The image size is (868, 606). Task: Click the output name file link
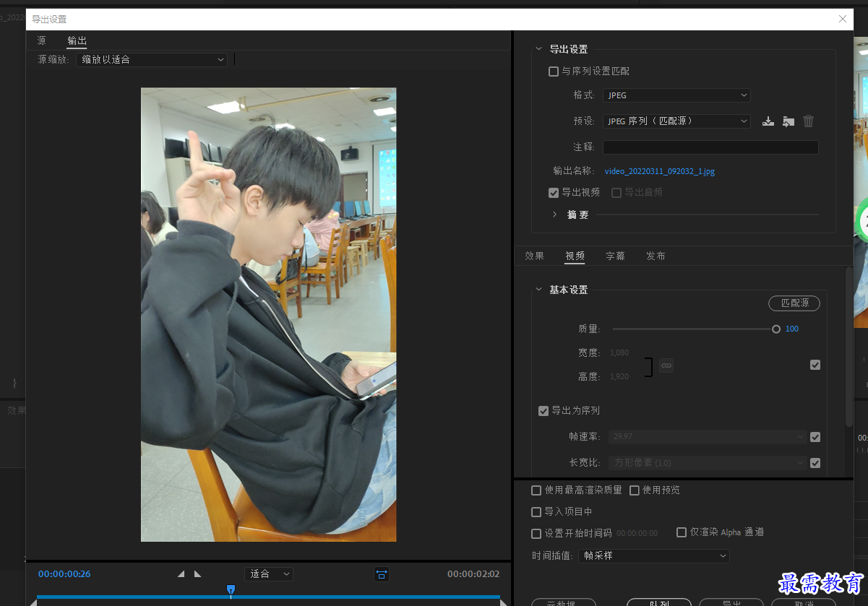660,172
